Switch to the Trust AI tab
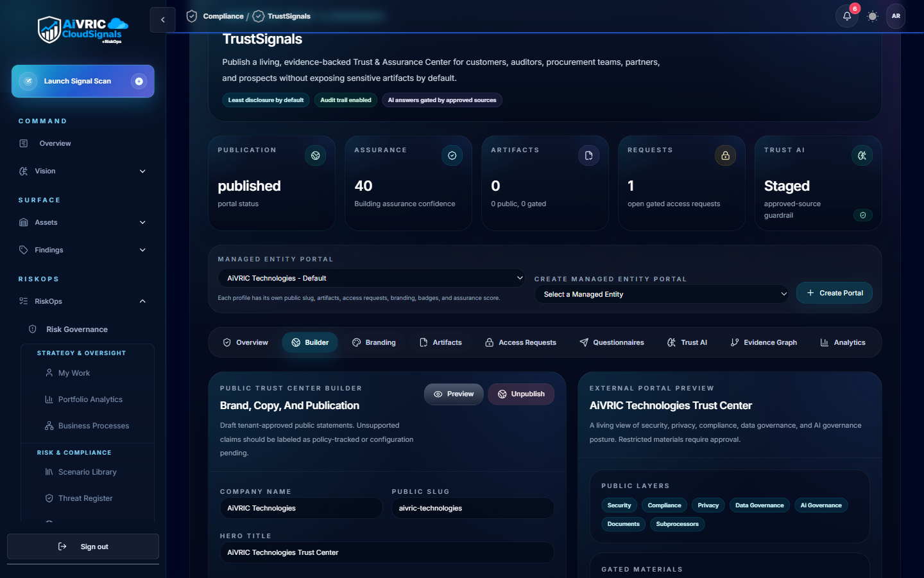924x578 pixels. [687, 342]
